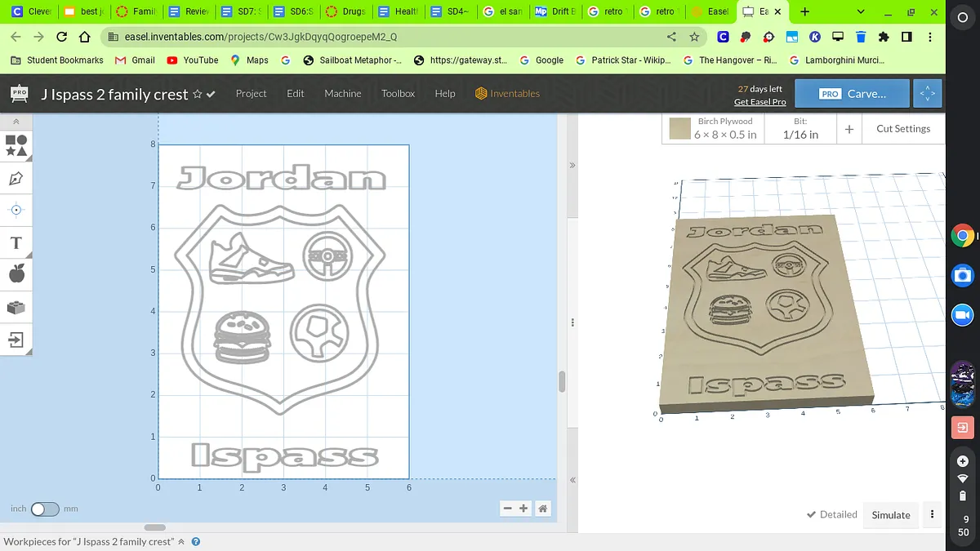Image resolution: width=980 pixels, height=551 pixels.
Task: Toggle units between inch and mm
Action: (x=45, y=509)
